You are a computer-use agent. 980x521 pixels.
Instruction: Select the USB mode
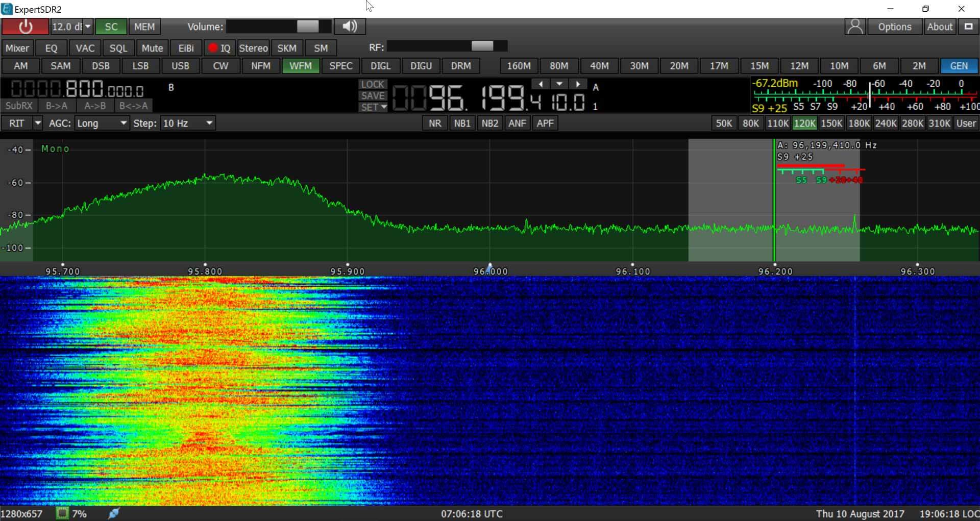pos(180,66)
